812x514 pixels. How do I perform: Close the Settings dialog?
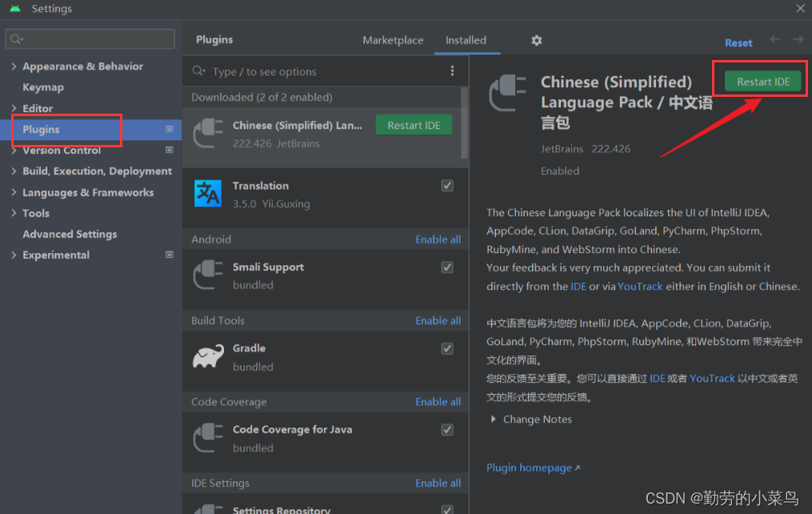(x=800, y=8)
